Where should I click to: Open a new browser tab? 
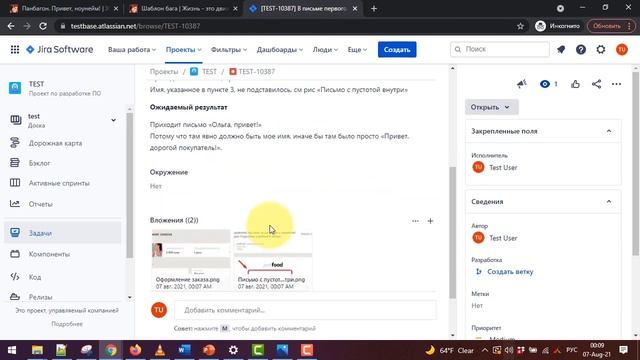click(x=373, y=8)
